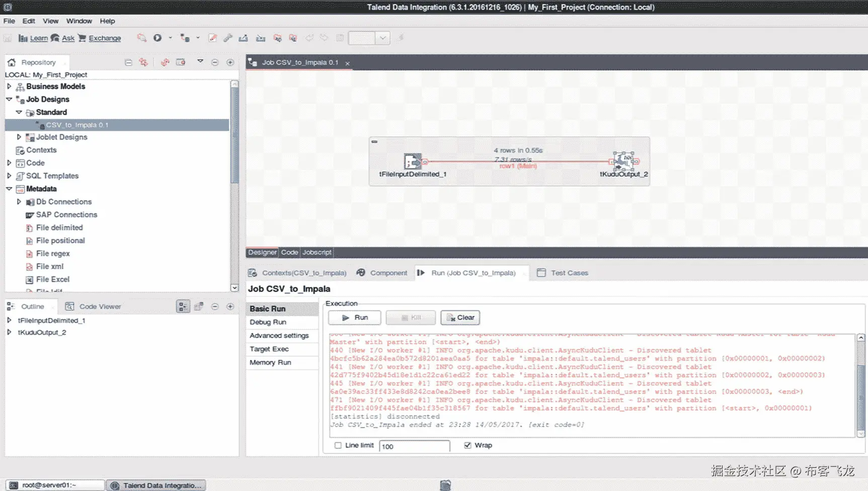The width and height of the screenshot is (868, 491).
Task: Click the Repository tree vertical scrollbar
Action: coord(234,186)
